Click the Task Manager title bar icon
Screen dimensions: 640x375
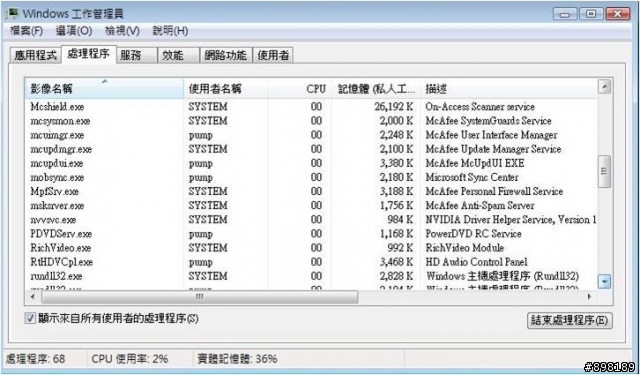pos(13,13)
